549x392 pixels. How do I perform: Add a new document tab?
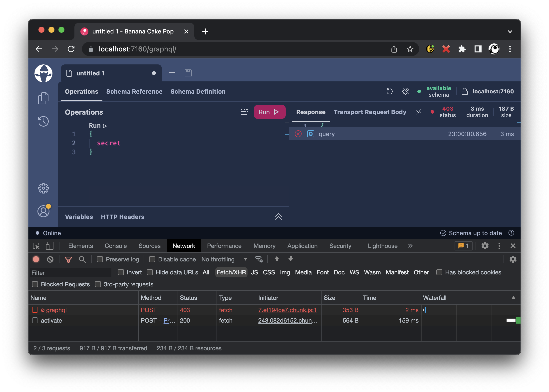tap(172, 73)
